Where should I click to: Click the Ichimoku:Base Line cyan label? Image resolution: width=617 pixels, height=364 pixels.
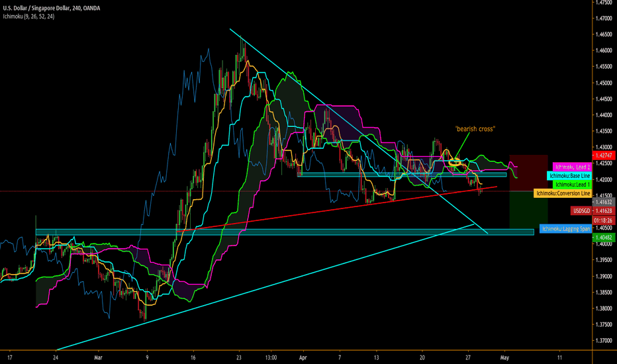[569, 175]
